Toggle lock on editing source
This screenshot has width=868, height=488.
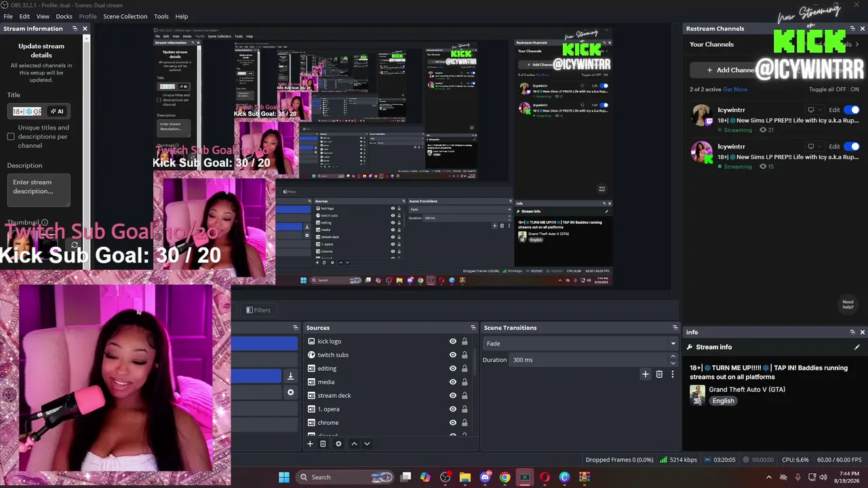point(465,369)
